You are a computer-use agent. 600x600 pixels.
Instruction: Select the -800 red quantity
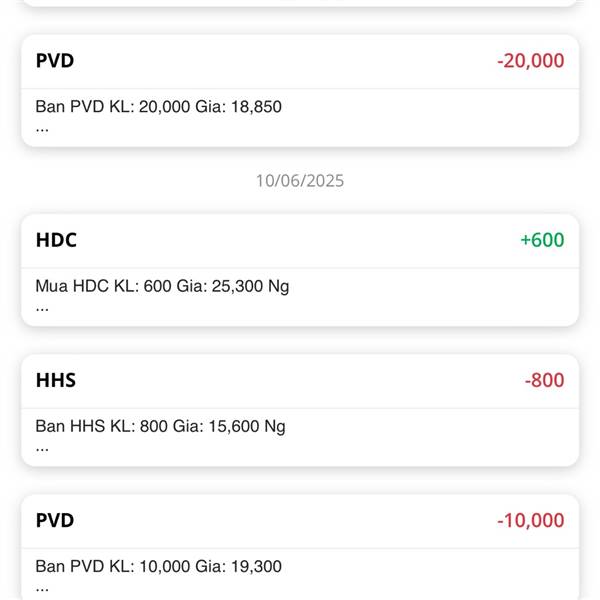[545, 380]
